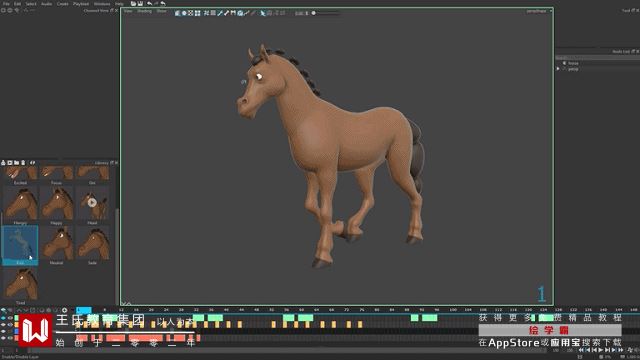Toggle visibility eye of the green timeline track
Screen dimensions: 640x360
[x=10, y=318]
